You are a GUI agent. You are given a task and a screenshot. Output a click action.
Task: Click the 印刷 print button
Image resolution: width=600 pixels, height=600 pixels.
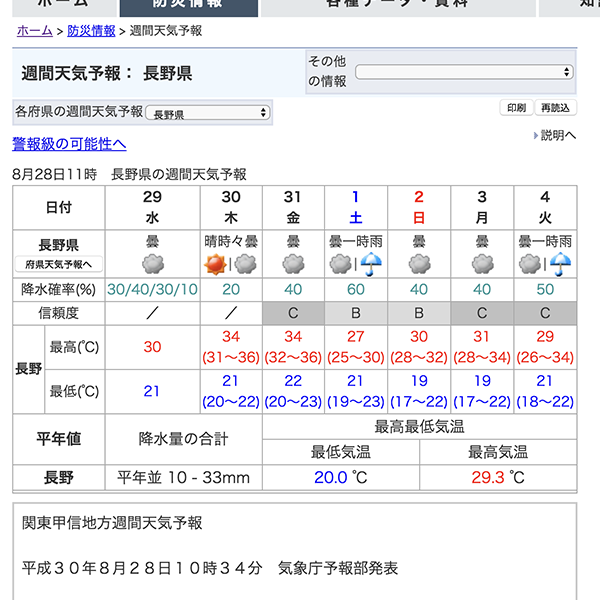517,108
